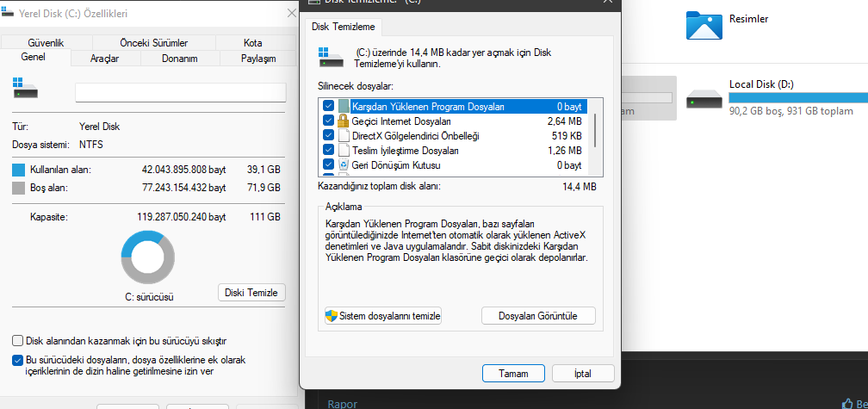Image resolution: width=868 pixels, height=409 pixels.
Task: Click the C: sürücüsü label
Action: 150,297
